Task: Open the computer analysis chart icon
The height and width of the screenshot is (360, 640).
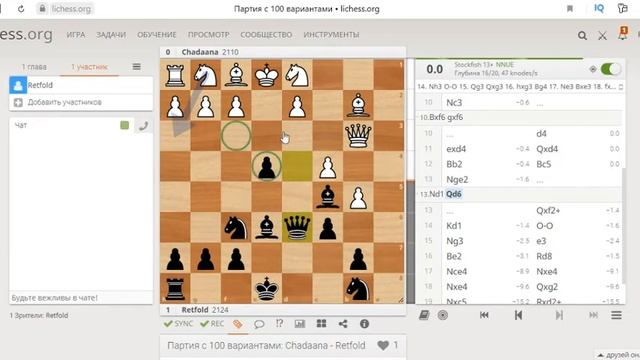Action: pyautogui.click(x=300, y=324)
